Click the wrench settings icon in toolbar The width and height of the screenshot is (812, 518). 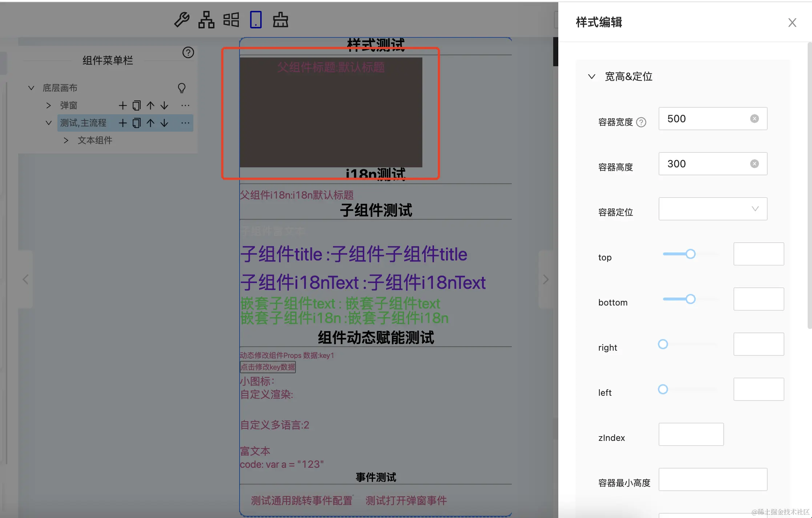pos(182,20)
